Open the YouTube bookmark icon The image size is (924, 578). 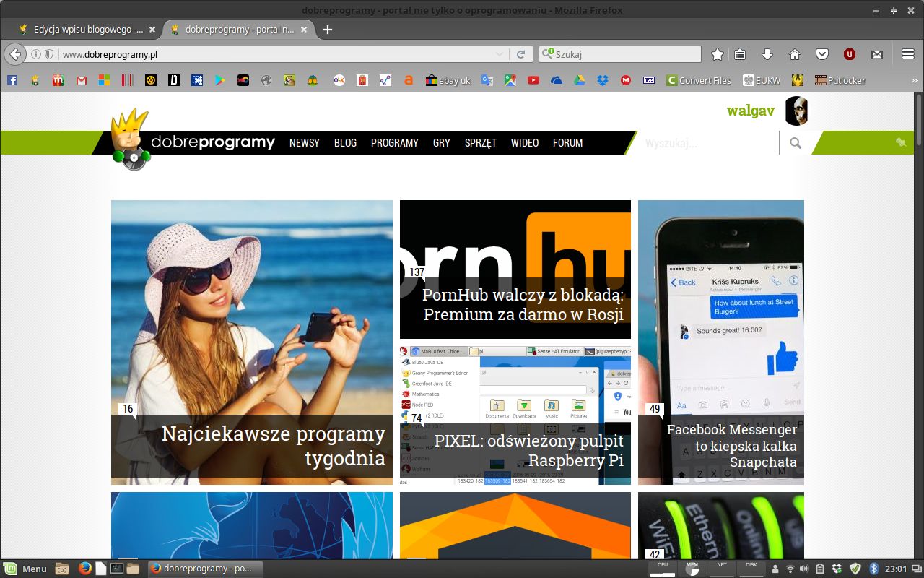point(533,80)
